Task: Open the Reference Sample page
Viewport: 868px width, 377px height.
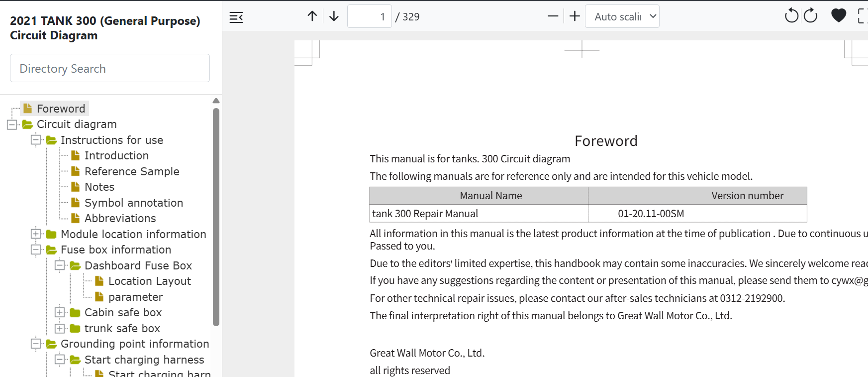Action: [132, 171]
